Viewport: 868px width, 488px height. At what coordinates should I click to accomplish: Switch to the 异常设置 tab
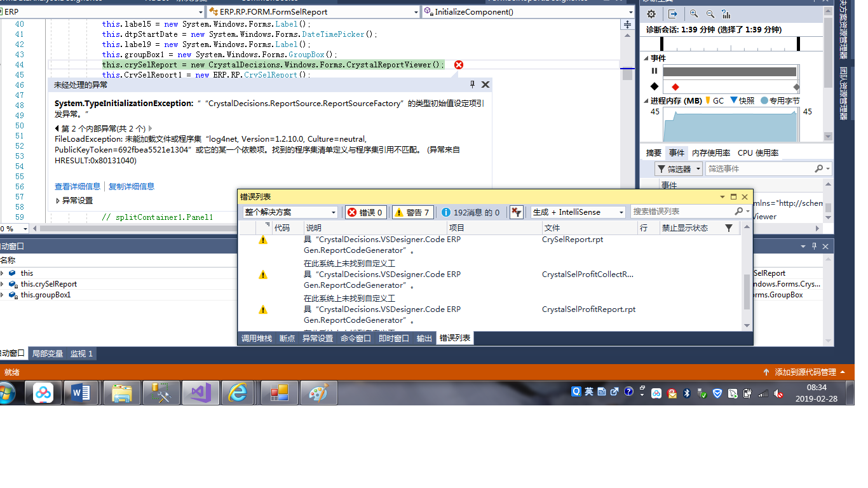[318, 339]
